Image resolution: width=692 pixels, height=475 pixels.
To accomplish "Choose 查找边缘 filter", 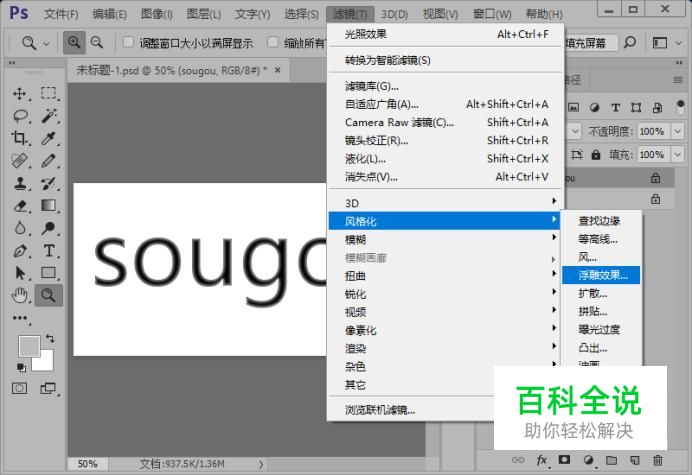I will [x=601, y=221].
